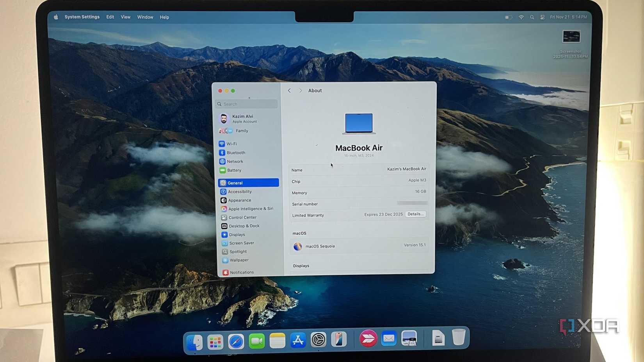The image size is (644, 362).
Task: Open the Window menu in the menu bar
Action: [145, 17]
